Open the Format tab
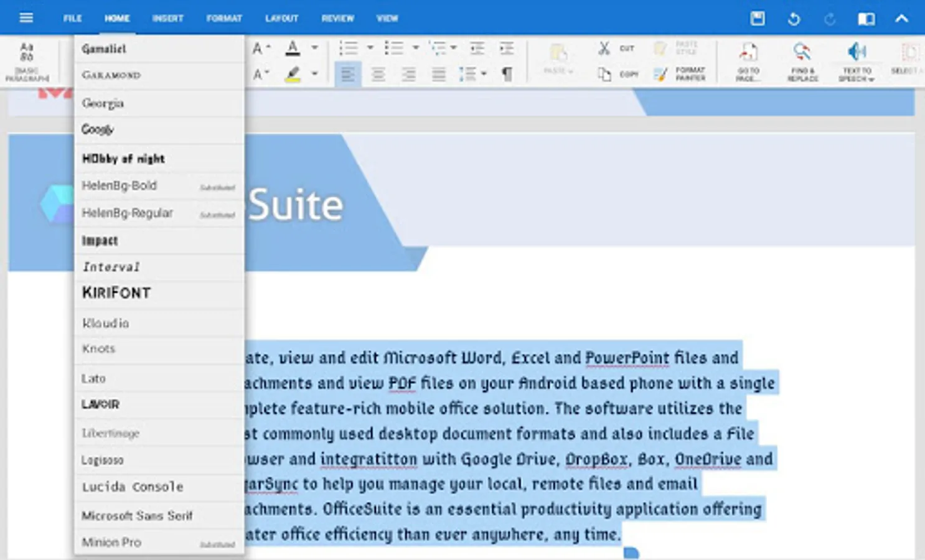Image resolution: width=925 pixels, height=560 pixels. click(x=224, y=19)
